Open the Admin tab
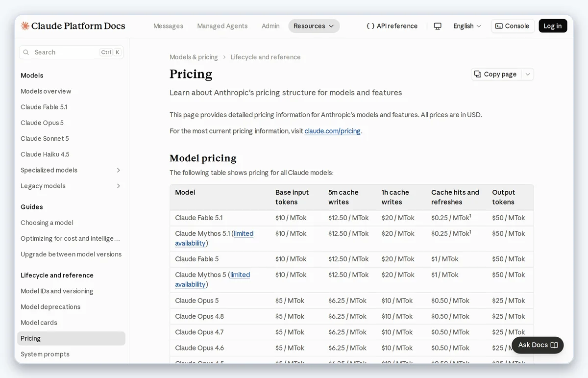 click(270, 26)
